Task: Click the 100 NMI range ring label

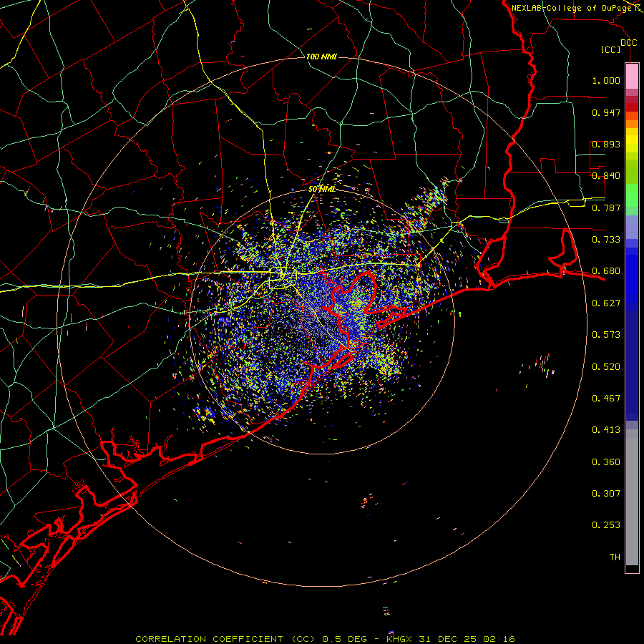Action: [x=321, y=57]
